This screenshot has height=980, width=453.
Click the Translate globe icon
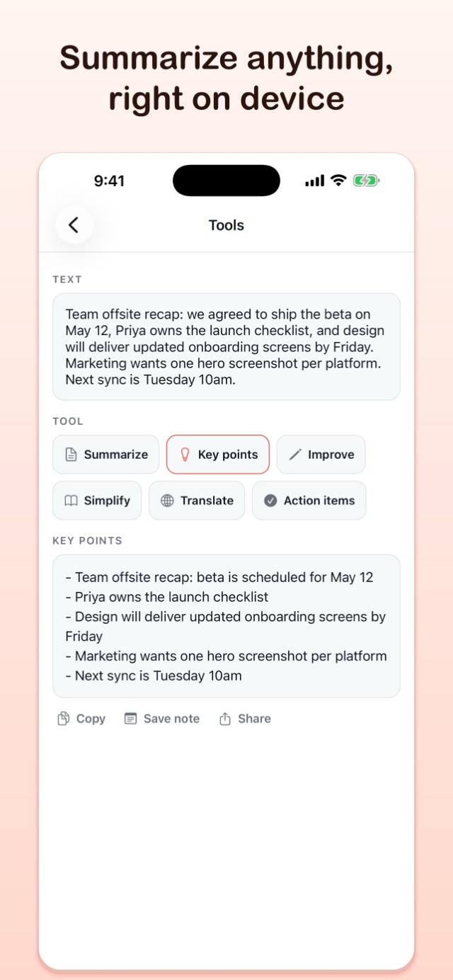click(167, 501)
